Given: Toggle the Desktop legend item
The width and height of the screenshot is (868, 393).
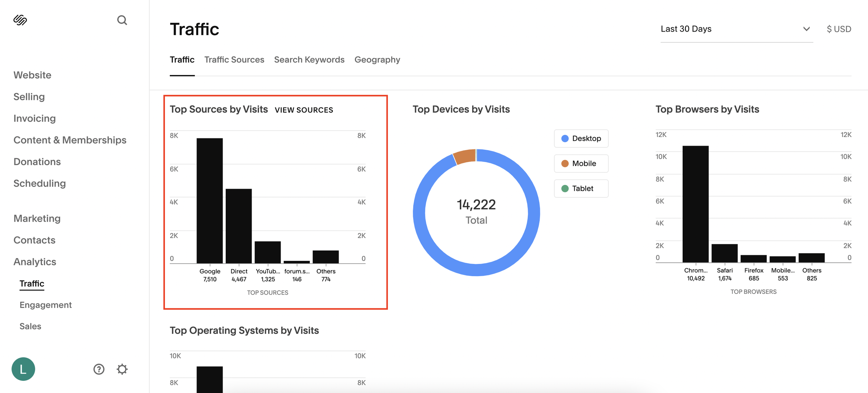Looking at the screenshot, I should (x=581, y=138).
